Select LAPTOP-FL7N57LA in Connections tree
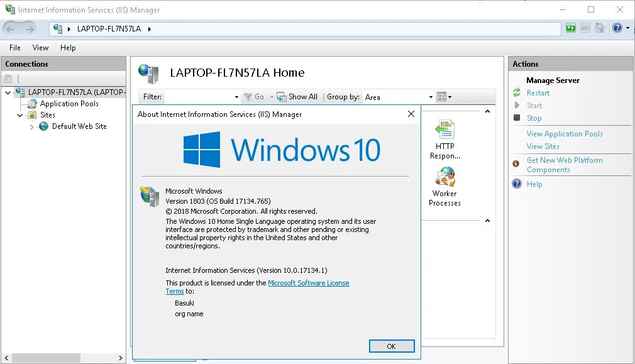This screenshot has width=635, height=364. (77, 92)
